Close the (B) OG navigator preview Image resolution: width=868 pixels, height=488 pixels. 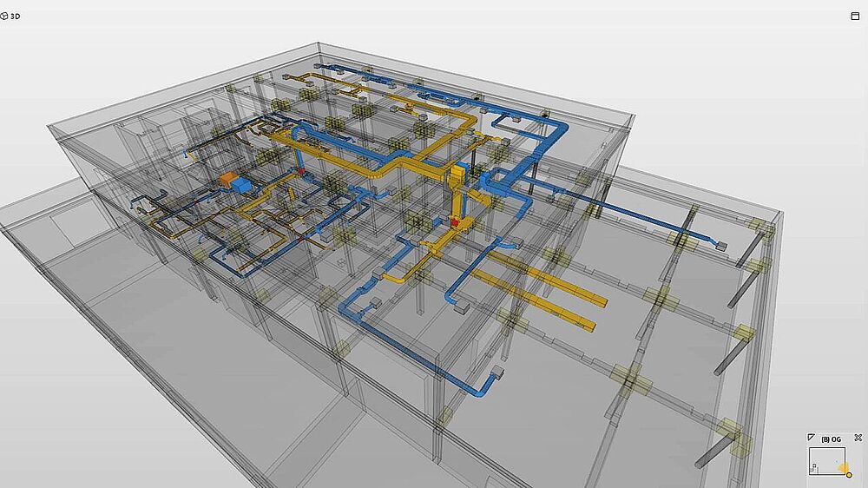[x=858, y=439]
